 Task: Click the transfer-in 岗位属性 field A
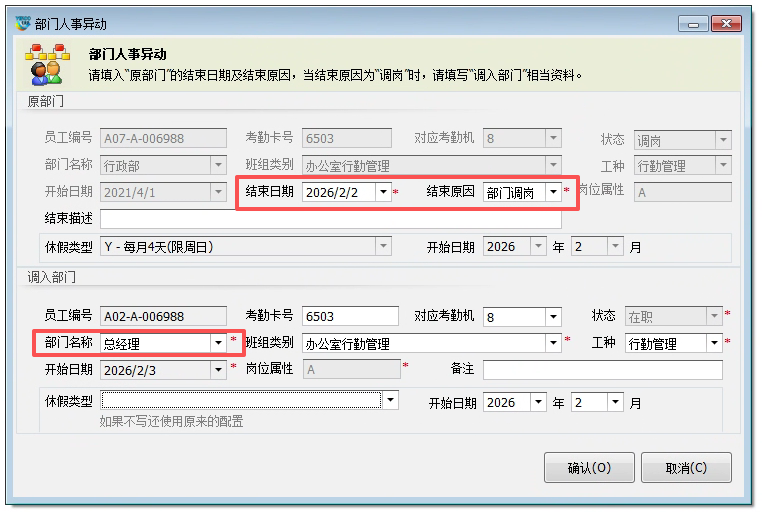tap(352, 370)
